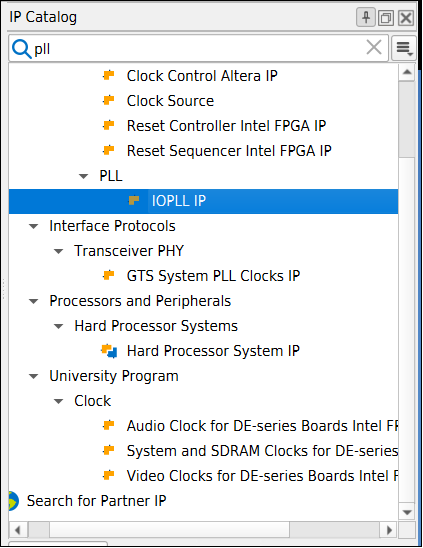Click the magnifying glass search icon

(x=22, y=49)
